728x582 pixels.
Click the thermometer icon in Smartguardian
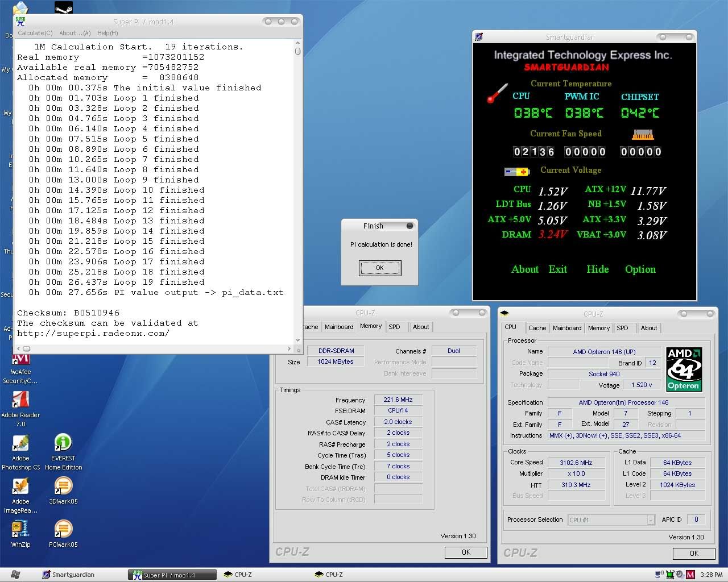497,93
